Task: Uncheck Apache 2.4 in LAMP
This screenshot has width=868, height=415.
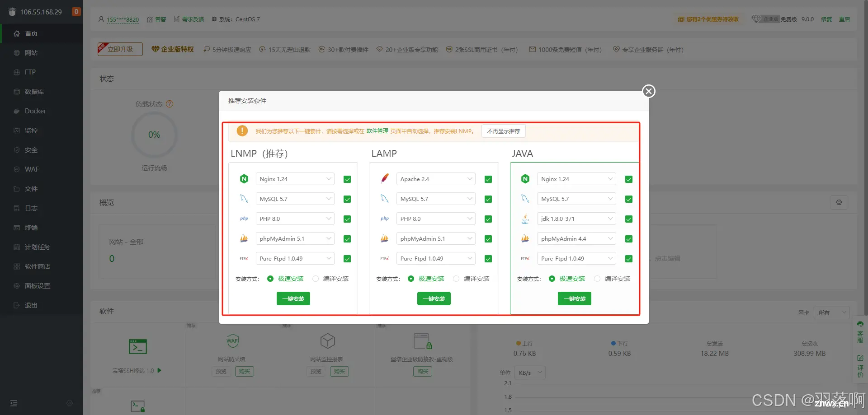Action: pos(488,179)
